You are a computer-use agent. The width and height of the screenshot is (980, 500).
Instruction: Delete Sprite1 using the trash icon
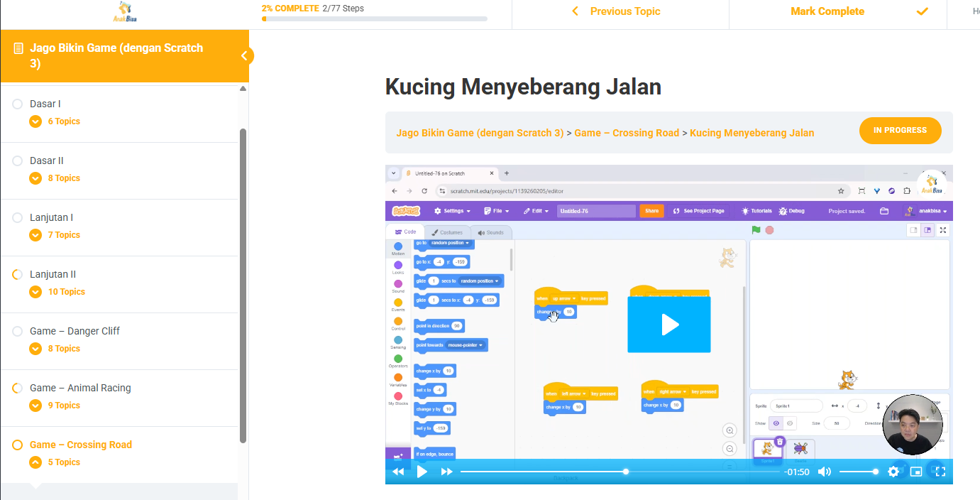[x=778, y=440]
